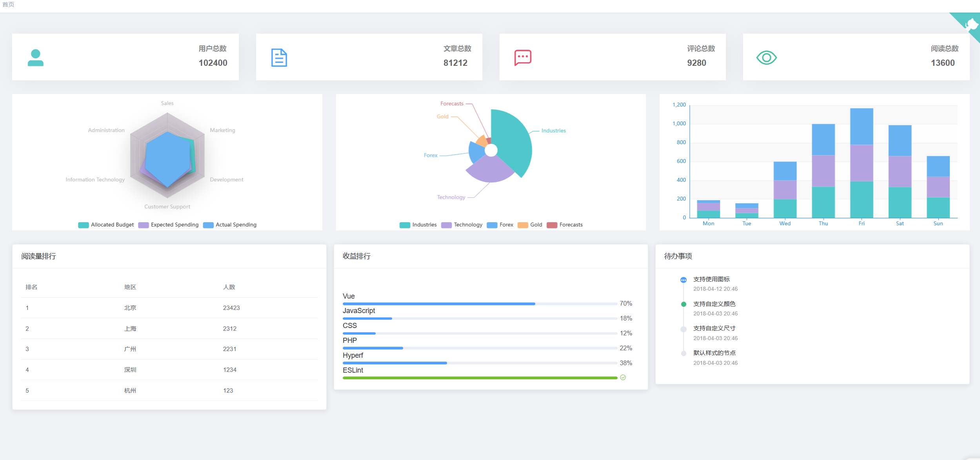Select the 杭州 table cell

point(130,391)
